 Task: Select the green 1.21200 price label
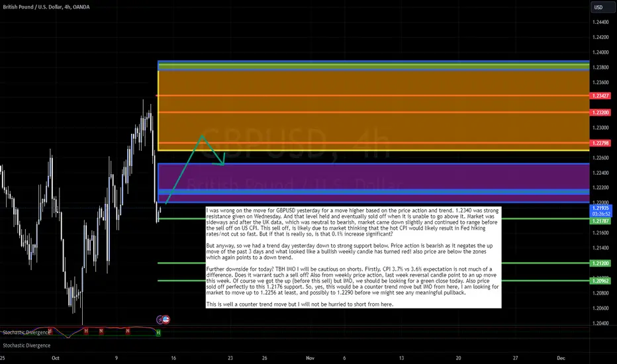pos(600,263)
